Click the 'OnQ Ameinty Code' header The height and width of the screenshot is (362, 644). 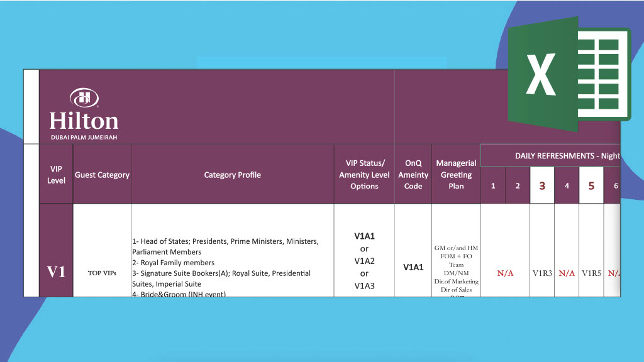coord(413,175)
